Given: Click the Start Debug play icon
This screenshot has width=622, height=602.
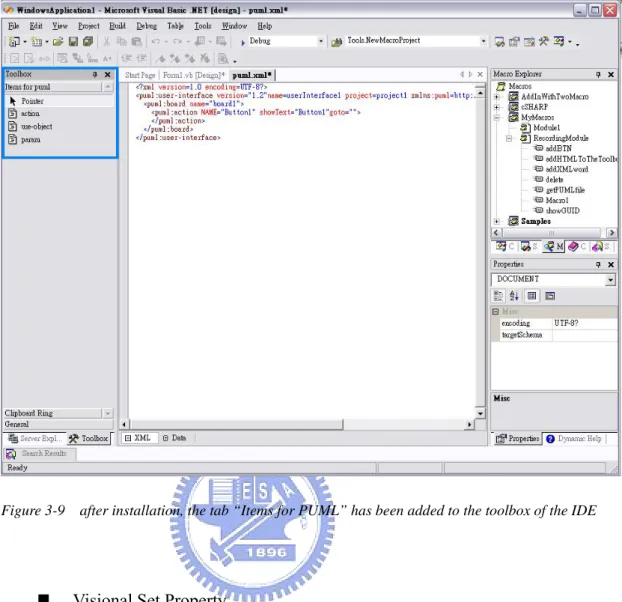Looking at the screenshot, I should click(243, 42).
